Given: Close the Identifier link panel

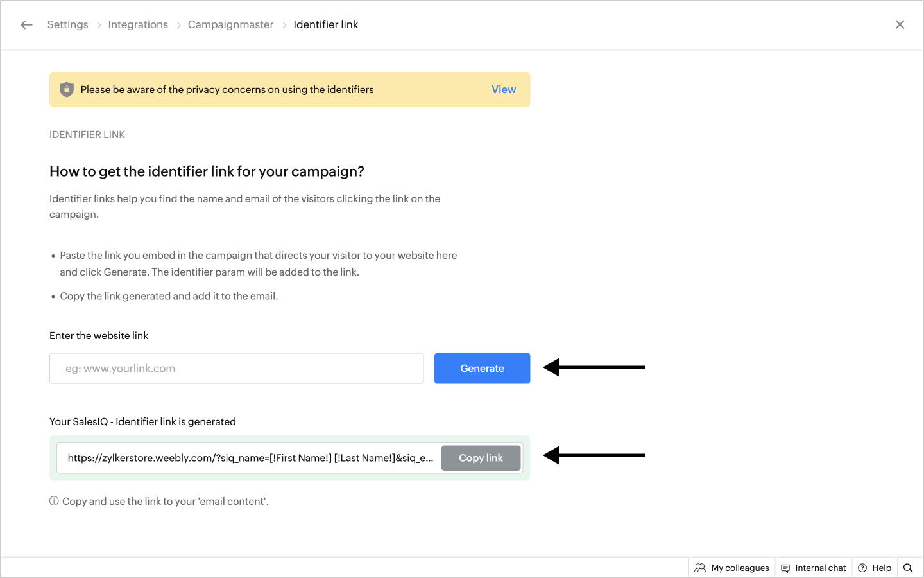Looking at the screenshot, I should [900, 25].
